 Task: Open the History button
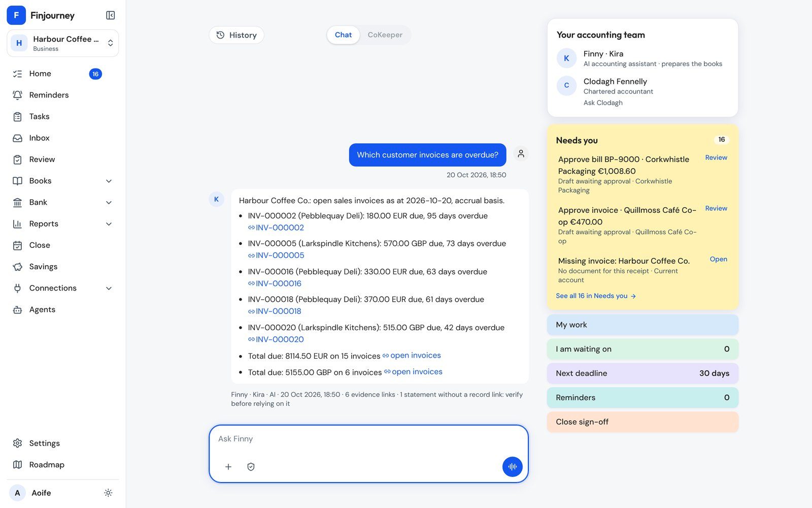tap(236, 35)
